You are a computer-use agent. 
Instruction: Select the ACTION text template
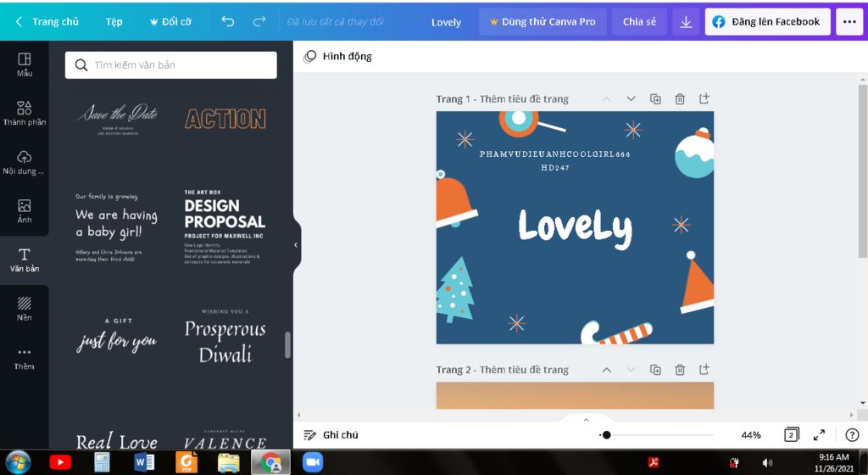point(225,119)
